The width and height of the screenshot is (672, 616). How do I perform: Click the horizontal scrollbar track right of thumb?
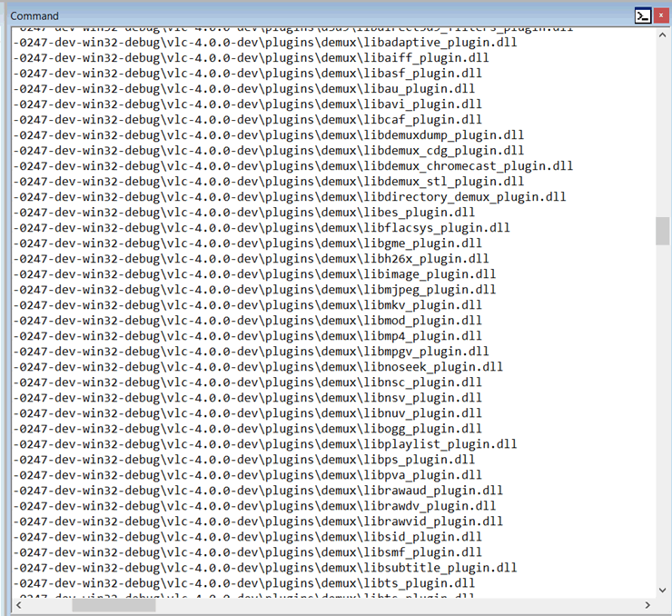399,605
